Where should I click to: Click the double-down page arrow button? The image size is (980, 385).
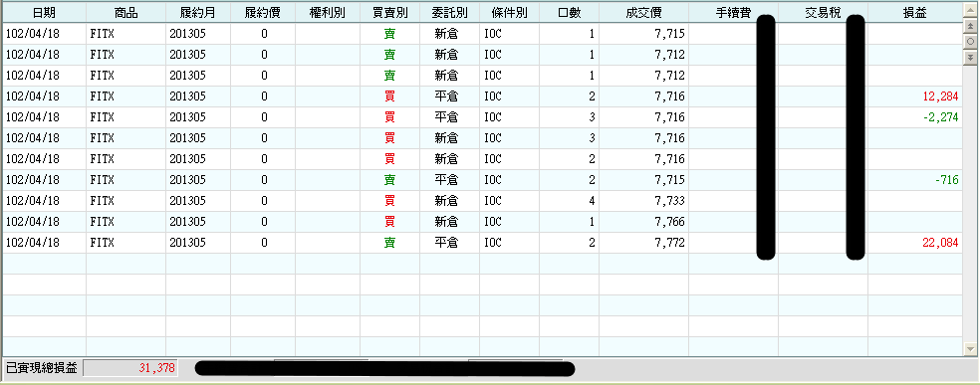coord(970,57)
